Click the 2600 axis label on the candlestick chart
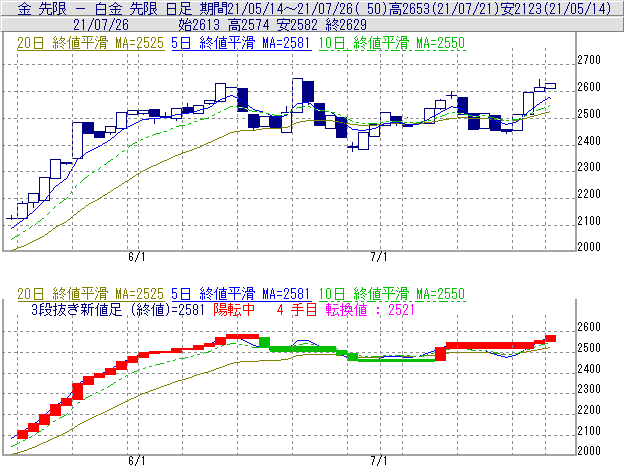The image size is (624, 475). click(x=589, y=87)
